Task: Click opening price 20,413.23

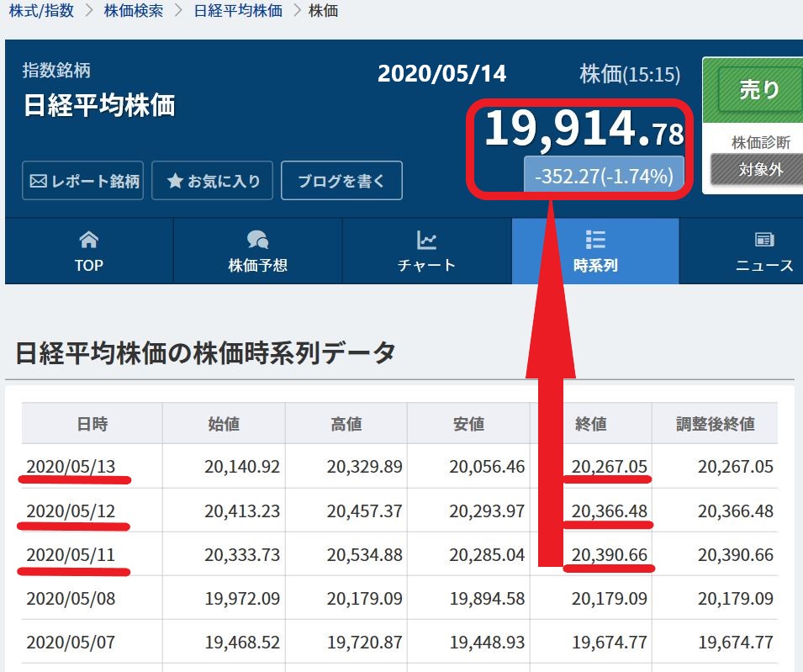Action: coord(242,511)
